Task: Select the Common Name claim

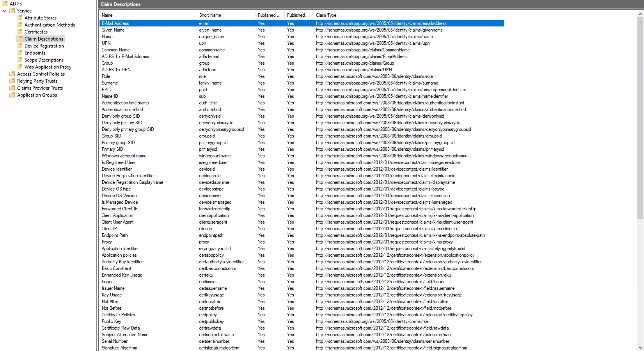Action: coord(302,50)
